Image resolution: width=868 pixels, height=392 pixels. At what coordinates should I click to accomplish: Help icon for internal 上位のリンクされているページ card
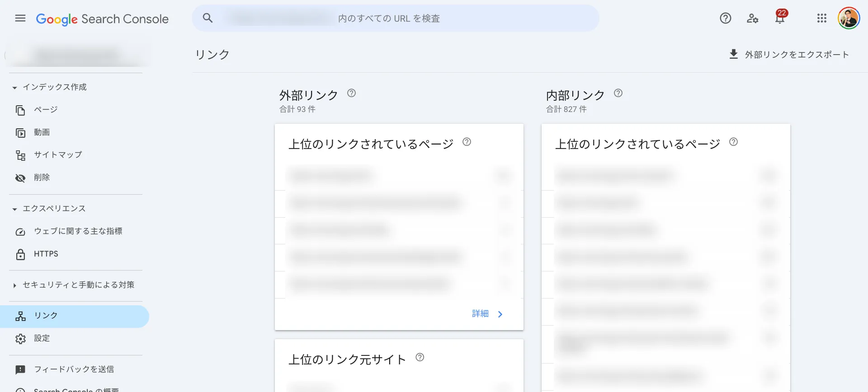(x=733, y=142)
